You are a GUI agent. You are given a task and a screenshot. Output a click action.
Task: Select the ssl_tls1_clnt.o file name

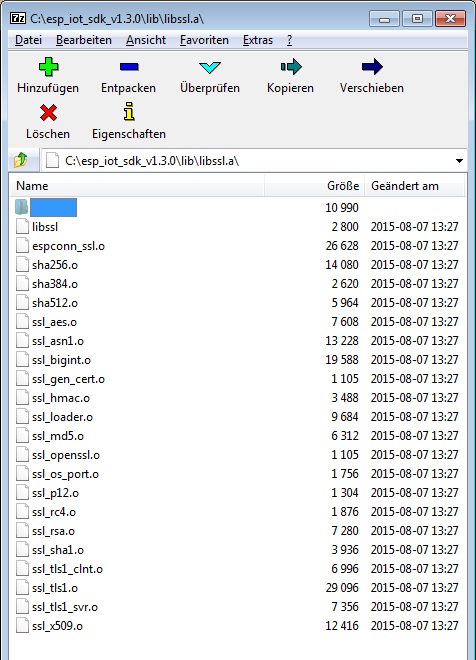click(67, 569)
